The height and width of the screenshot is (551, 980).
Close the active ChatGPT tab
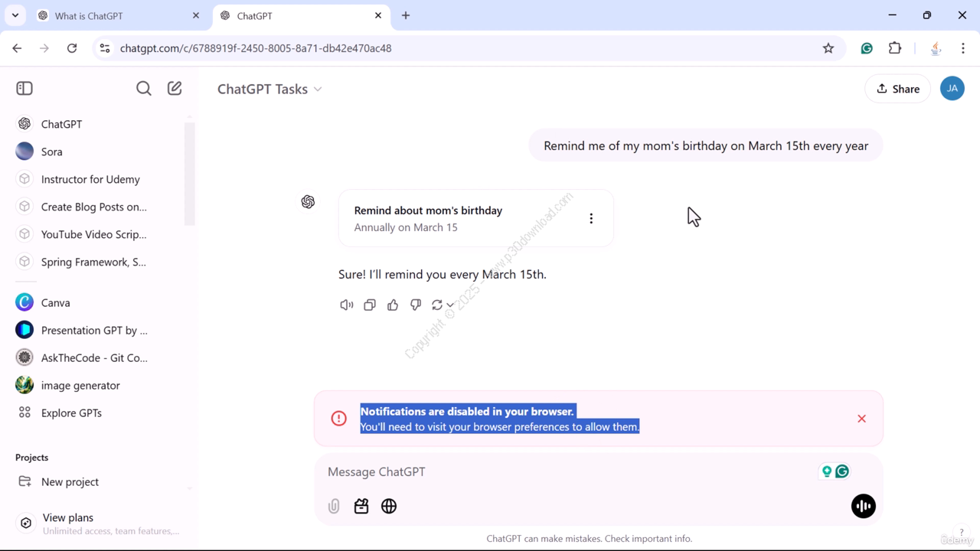[x=378, y=15]
